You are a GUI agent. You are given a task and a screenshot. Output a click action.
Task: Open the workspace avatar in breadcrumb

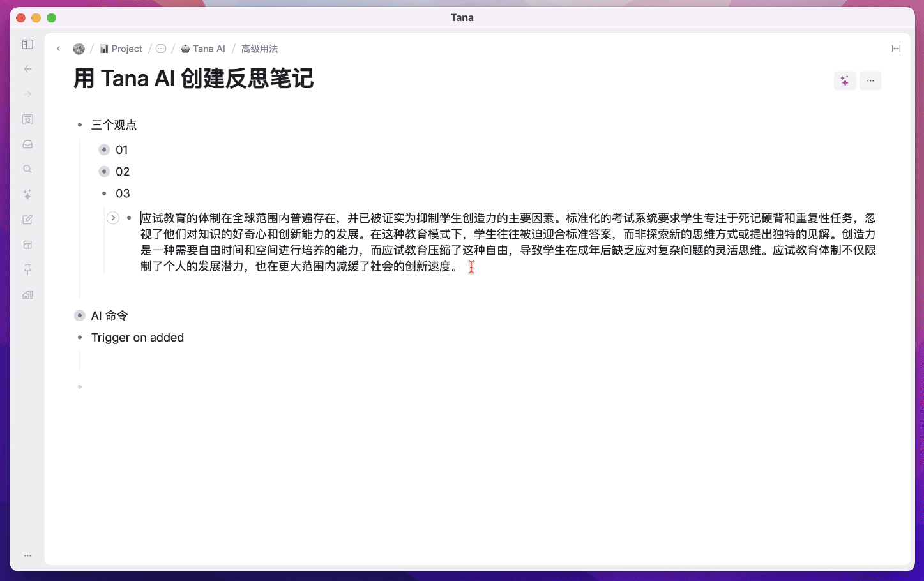coord(79,49)
